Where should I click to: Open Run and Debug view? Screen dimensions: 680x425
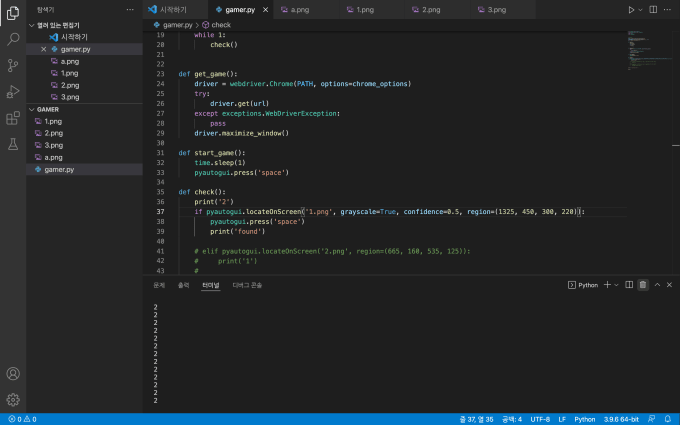[x=13, y=92]
